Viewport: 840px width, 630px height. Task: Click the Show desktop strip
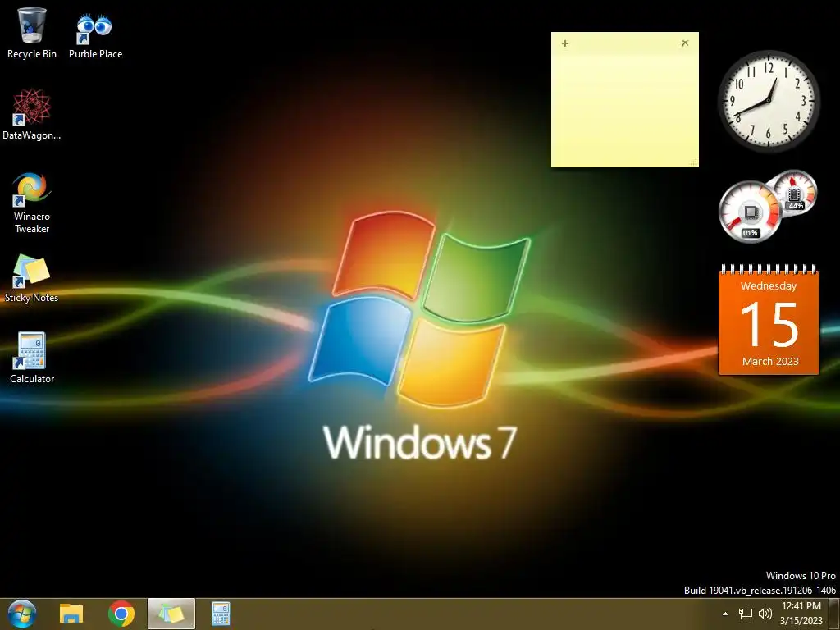click(834, 614)
